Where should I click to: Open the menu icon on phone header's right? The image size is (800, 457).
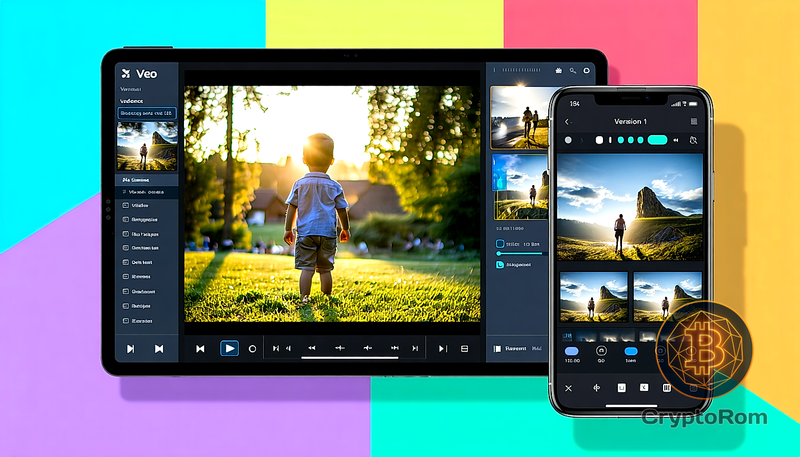pos(693,121)
